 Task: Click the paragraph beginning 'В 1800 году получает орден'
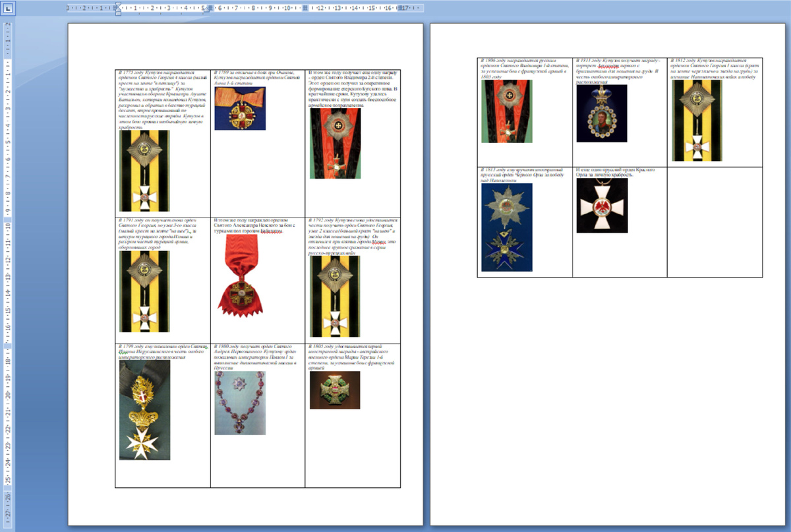click(x=256, y=357)
